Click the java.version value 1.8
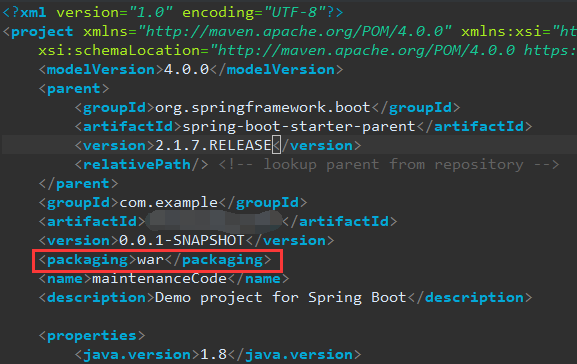This screenshot has width=577, height=364. (x=213, y=355)
